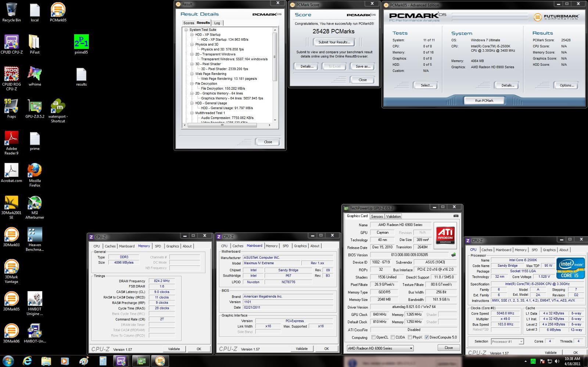The image size is (588, 367).
Task: Select the Adobe Reader 9 icon
Action: pyautogui.click(x=11, y=143)
